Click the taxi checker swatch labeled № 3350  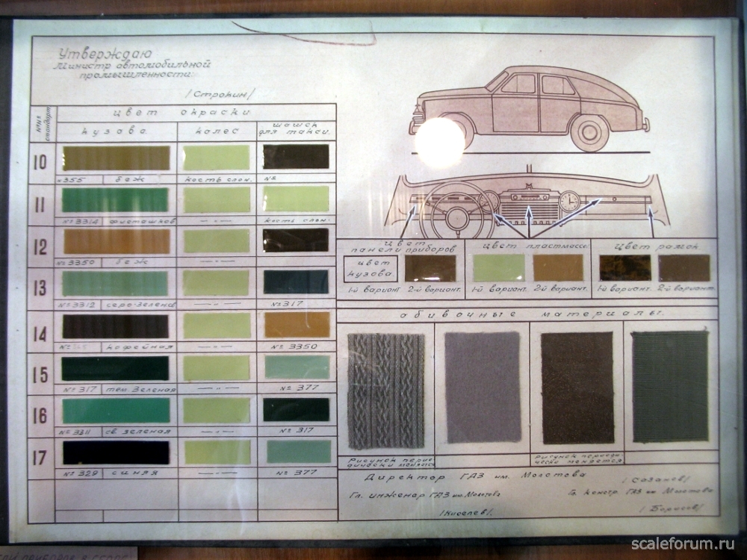pyautogui.click(x=297, y=325)
